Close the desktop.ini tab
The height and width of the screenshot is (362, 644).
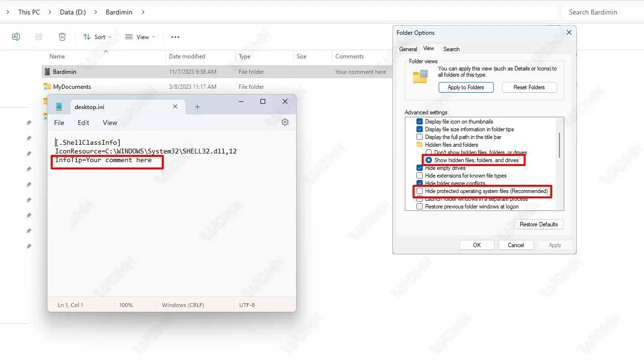(175, 107)
